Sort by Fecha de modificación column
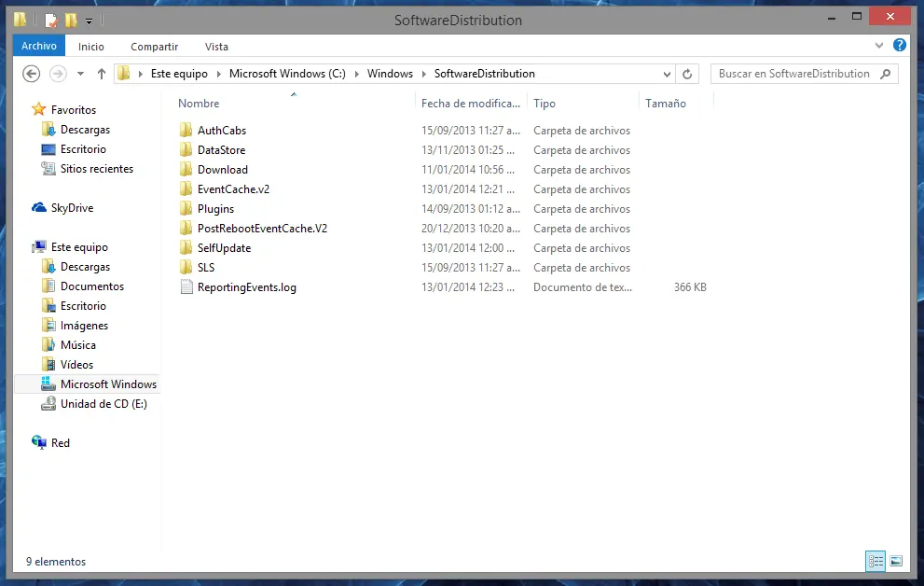Viewport: 924px width, 586px height. pyautogui.click(x=470, y=104)
